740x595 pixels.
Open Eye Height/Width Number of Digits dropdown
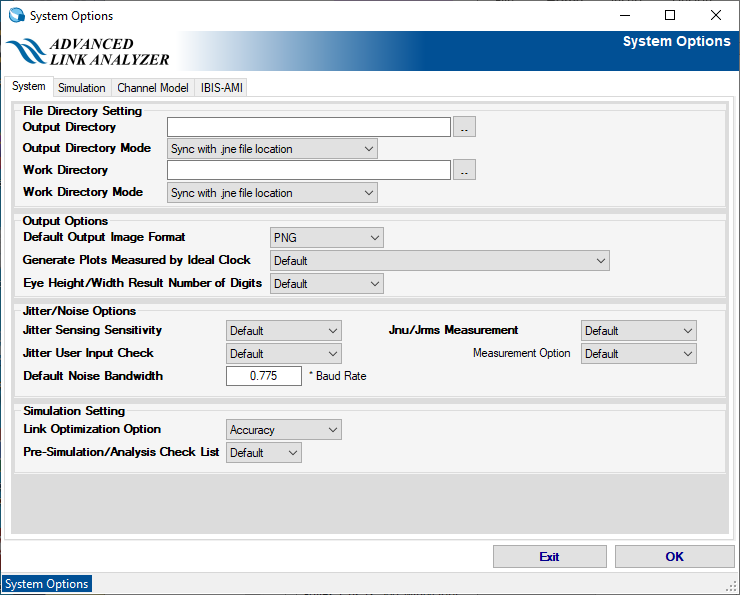(327, 284)
